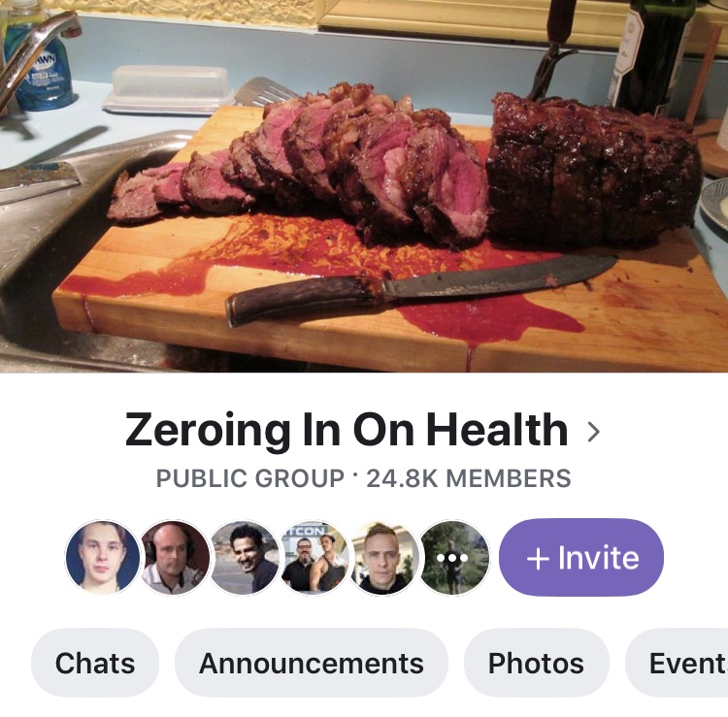Tap the three-dots avatar to see more members

[454, 557]
